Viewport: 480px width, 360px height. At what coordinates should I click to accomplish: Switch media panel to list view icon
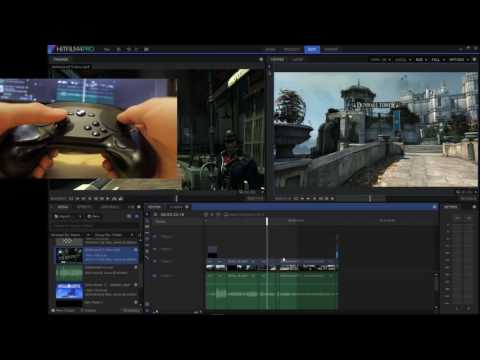129,216
